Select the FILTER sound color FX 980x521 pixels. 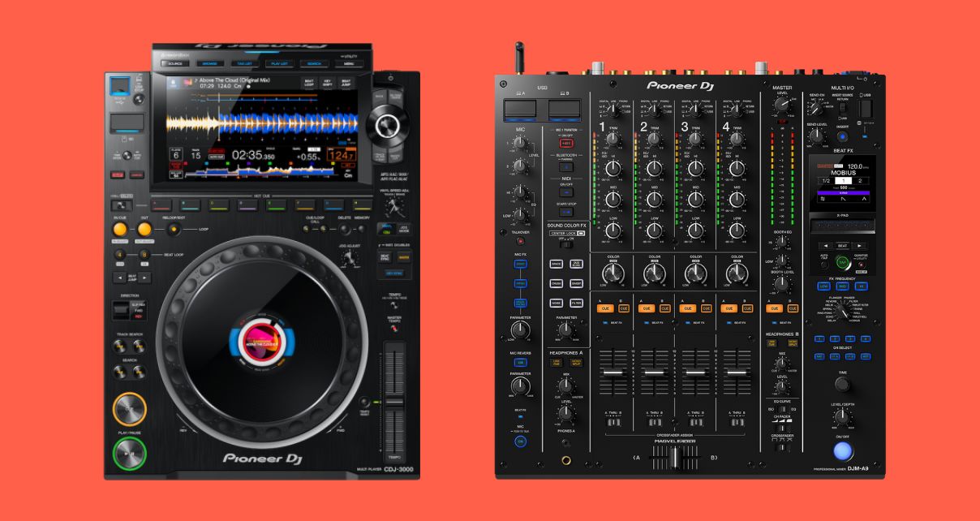point(576,303)
